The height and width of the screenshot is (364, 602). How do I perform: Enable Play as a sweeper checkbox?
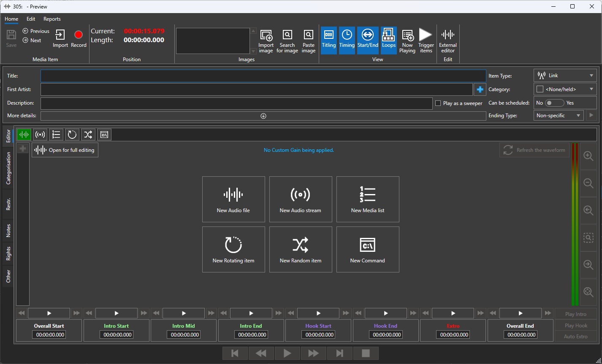click(438, 103)
